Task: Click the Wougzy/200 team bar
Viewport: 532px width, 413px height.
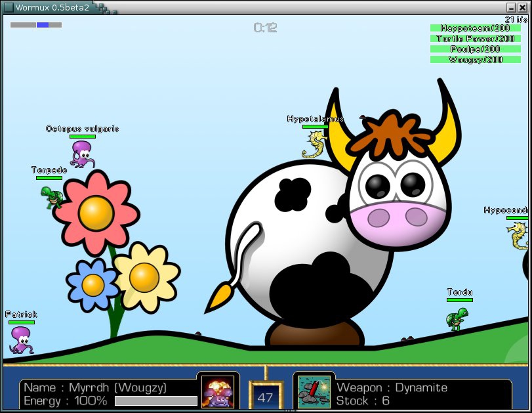Action: pos(476,60)
